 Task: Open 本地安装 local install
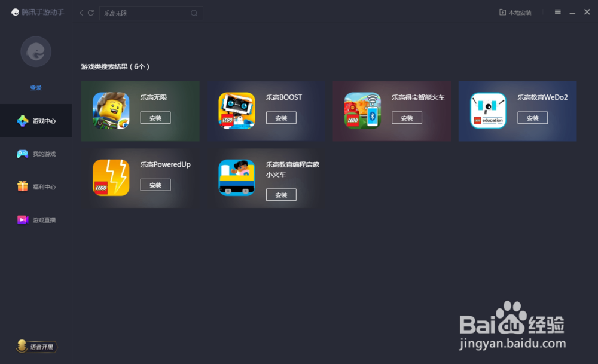[515, 13]
